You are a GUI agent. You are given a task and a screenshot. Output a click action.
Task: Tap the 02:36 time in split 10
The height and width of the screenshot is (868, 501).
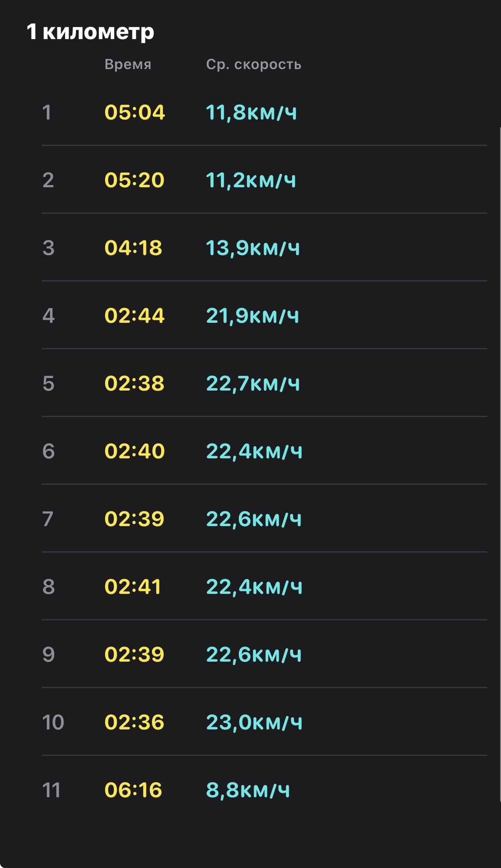pos(135,722)
